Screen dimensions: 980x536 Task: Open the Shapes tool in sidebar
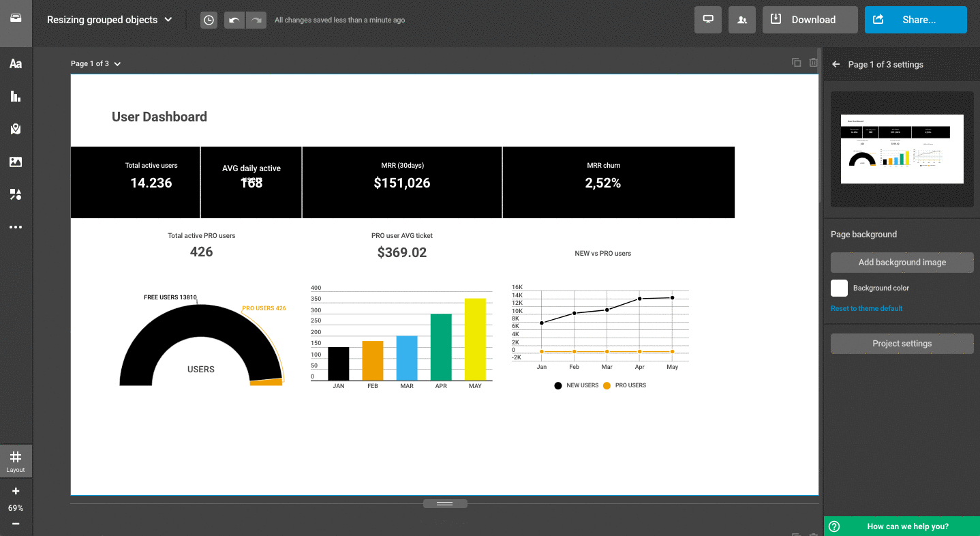point(16,194)
